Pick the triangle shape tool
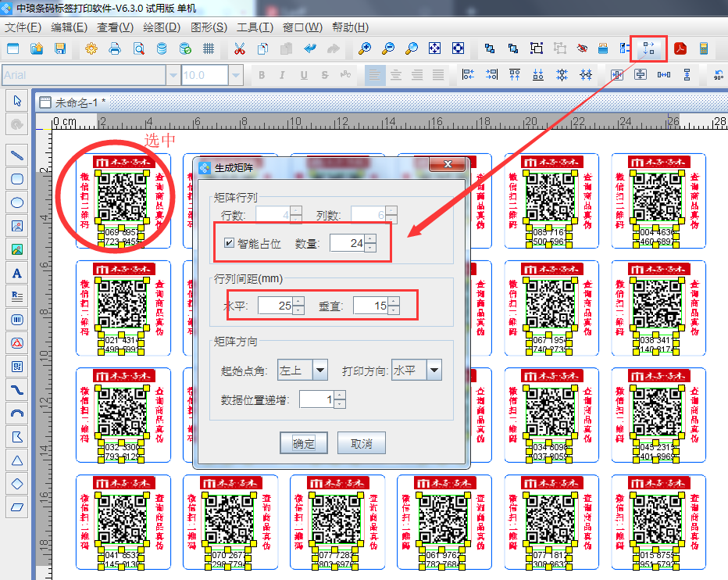 point(17,461)
